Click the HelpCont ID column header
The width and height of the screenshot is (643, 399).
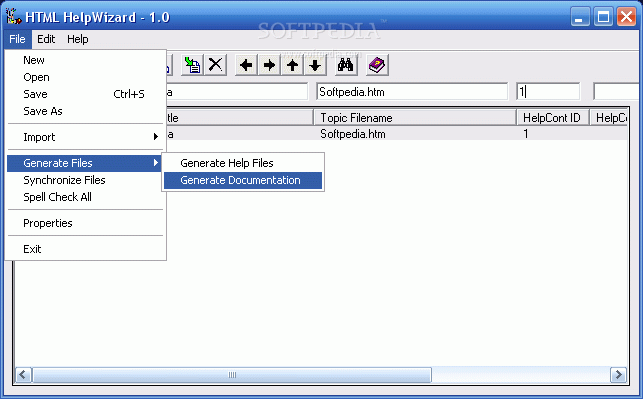(552, 118)
